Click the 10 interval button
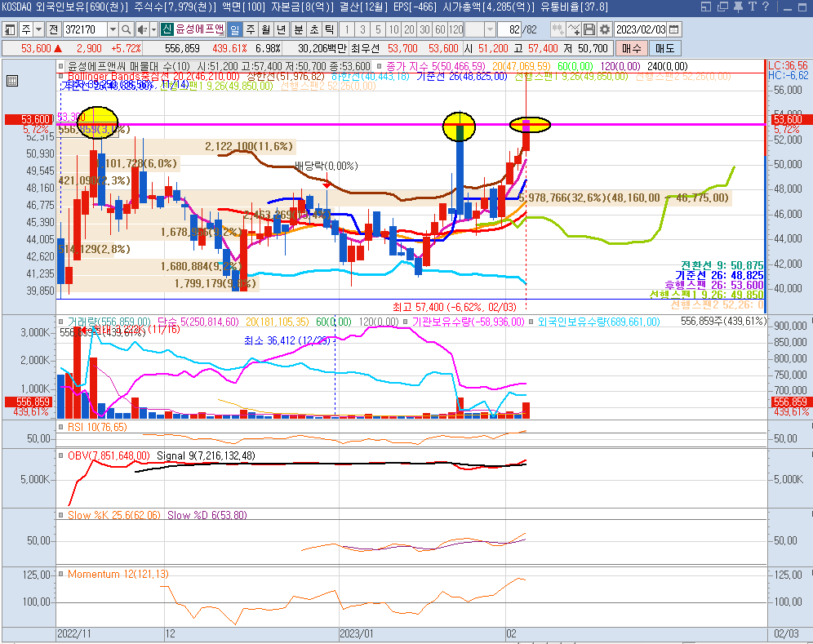The width and height of the screenshot is (813, 644). tap(394, 29)
